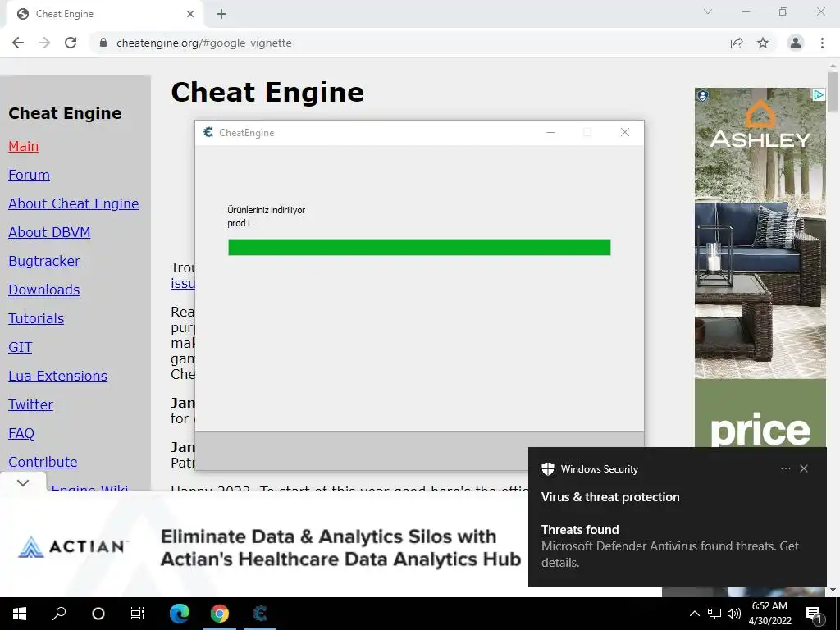840x630 pixels.
Task: Launch Microsoft Edge from taskbar
Action: 180,614
